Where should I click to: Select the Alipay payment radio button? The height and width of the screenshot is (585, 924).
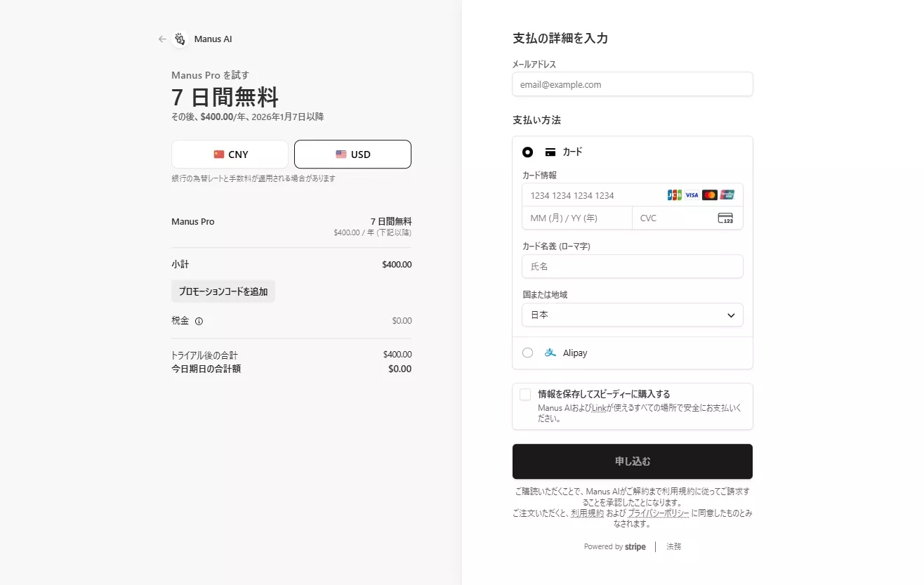coord(528,353)
